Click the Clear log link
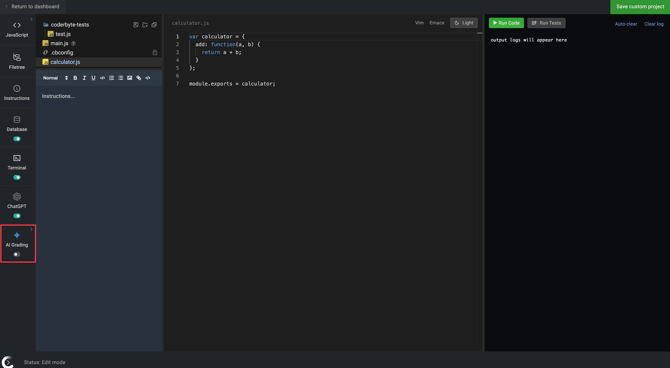670x368 pixels. coord(654,24)
